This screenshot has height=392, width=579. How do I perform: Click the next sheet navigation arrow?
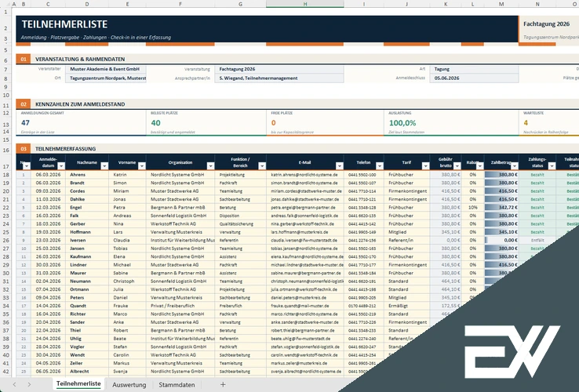[x=29, y=385]
